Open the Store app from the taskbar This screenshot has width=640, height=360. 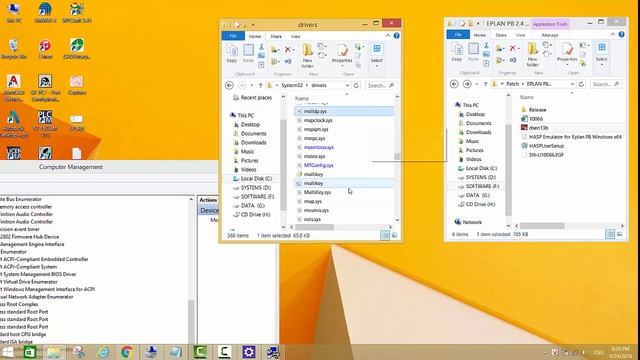tap(29, 352)
